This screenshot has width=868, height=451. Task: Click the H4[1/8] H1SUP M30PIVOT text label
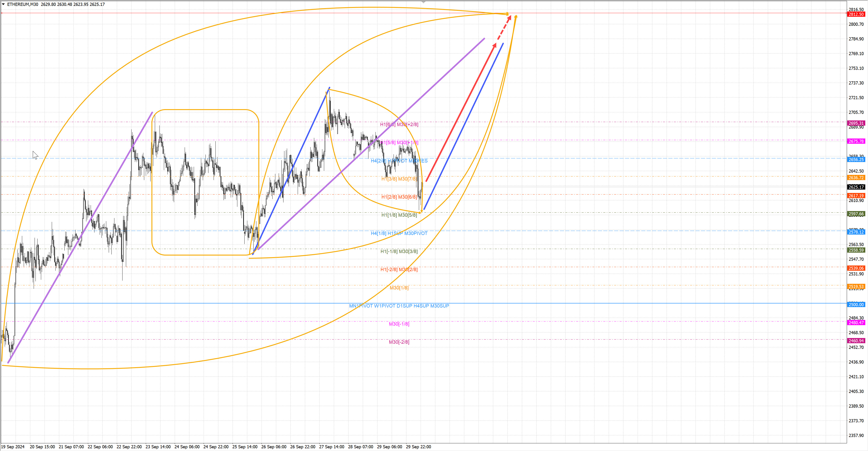[x=399, y=233]
